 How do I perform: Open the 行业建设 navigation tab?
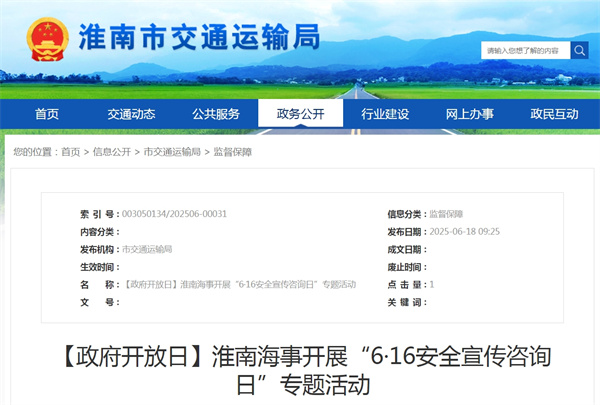[x=385, y=114]
